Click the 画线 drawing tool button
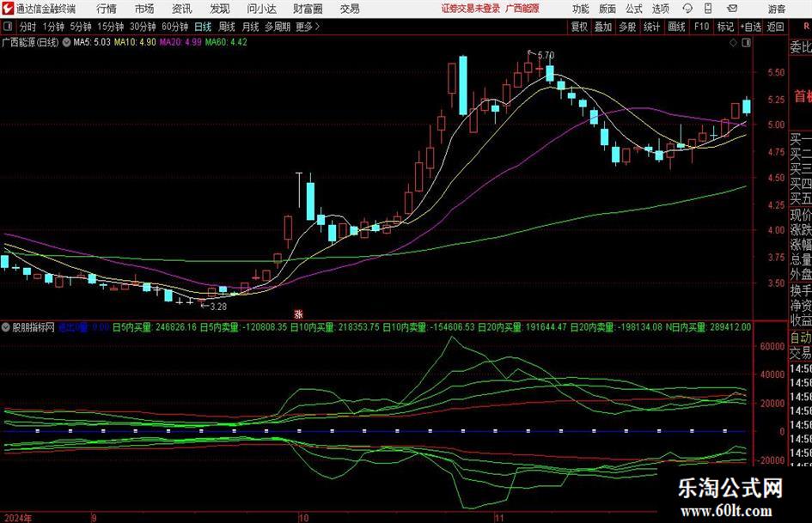 [x=676, y=27]
